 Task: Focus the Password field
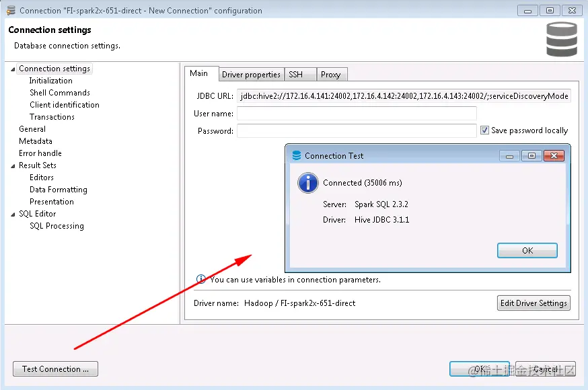[x=357, y=130]
